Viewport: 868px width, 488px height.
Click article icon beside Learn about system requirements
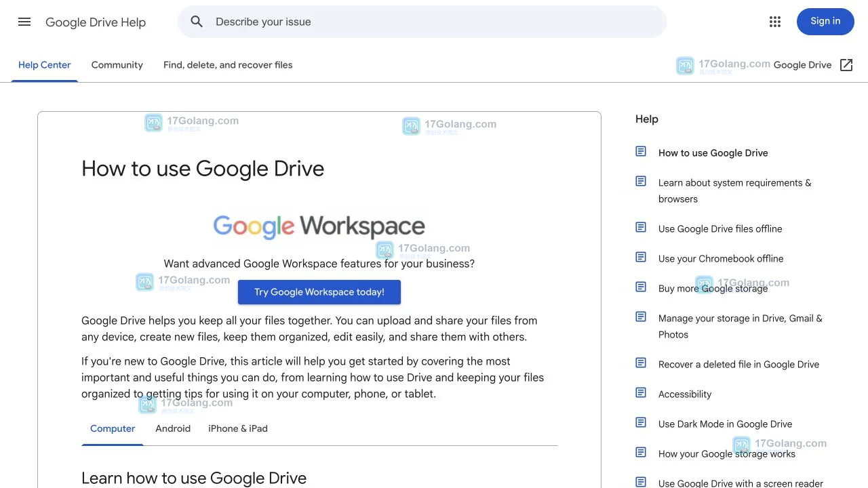click(641, 181)
